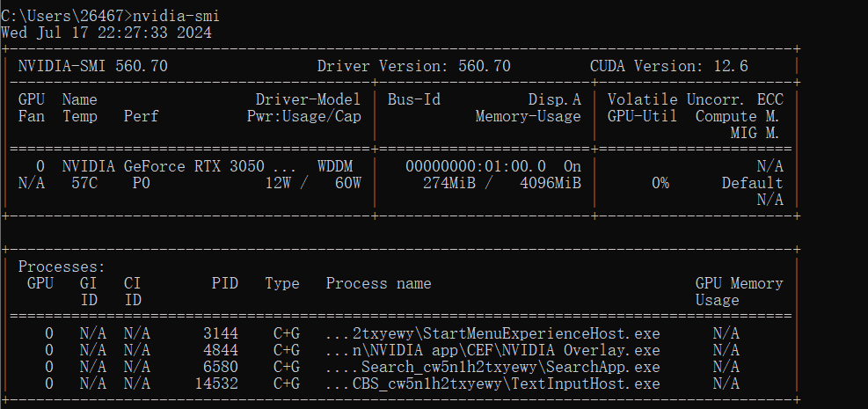
Task: Select the On value under Disp.A
Action: [x=573, y=166]
